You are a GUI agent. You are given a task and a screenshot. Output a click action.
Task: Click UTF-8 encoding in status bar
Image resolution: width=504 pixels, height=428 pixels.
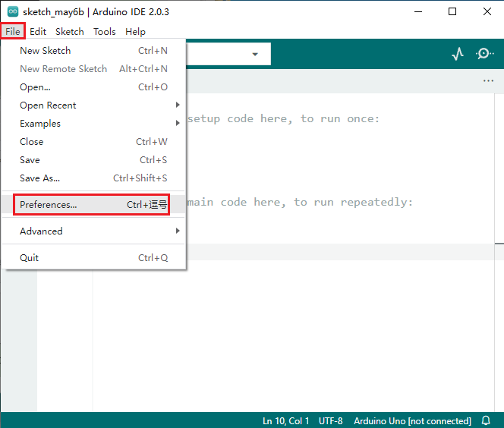(330, 421)
